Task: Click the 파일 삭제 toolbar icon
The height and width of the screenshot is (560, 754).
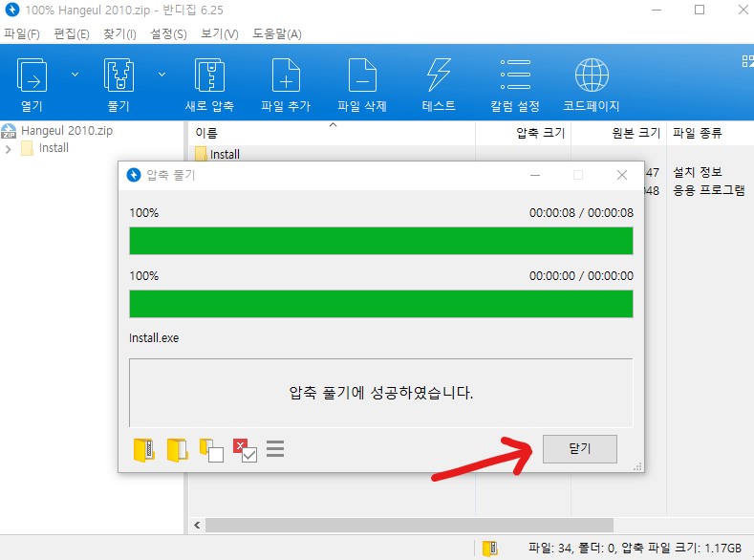Action: tap(362, 85)
